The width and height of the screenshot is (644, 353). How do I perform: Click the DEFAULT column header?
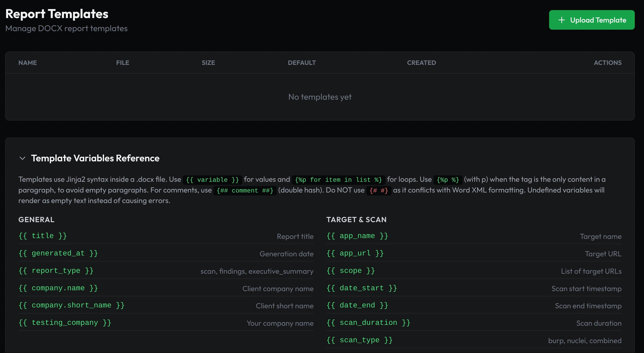tap(302, 63)
